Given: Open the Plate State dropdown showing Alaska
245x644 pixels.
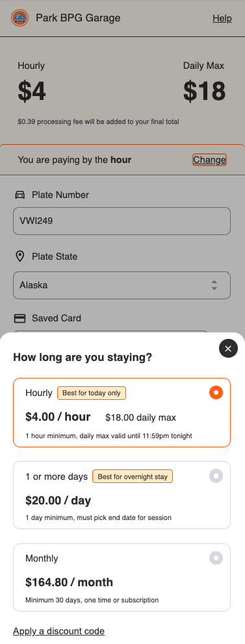Looking at the screenshot, I should pos(122,285).
